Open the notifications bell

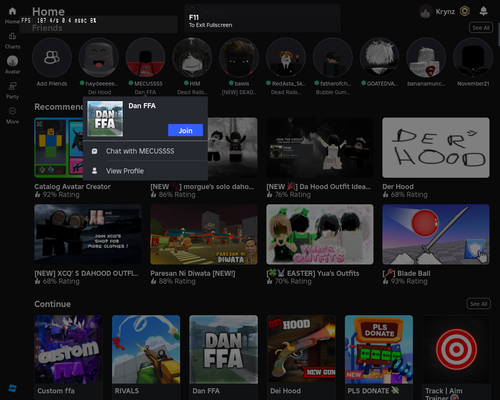click(x=483, y=11)
